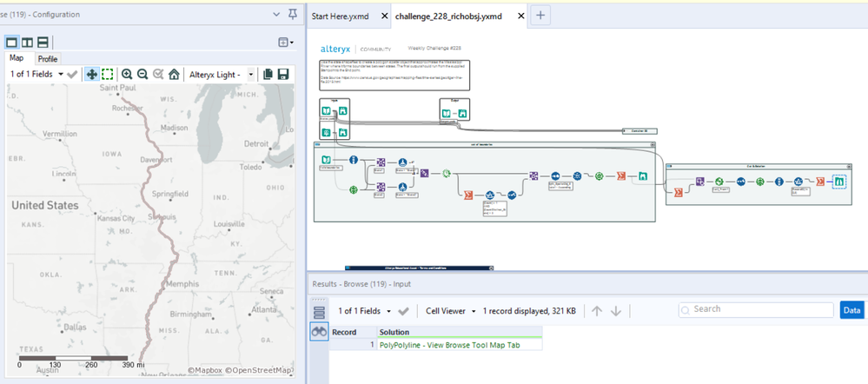Select the Input Data tool in Output container
The width and height of the screenshot is (868, 384).
(447, 114)
